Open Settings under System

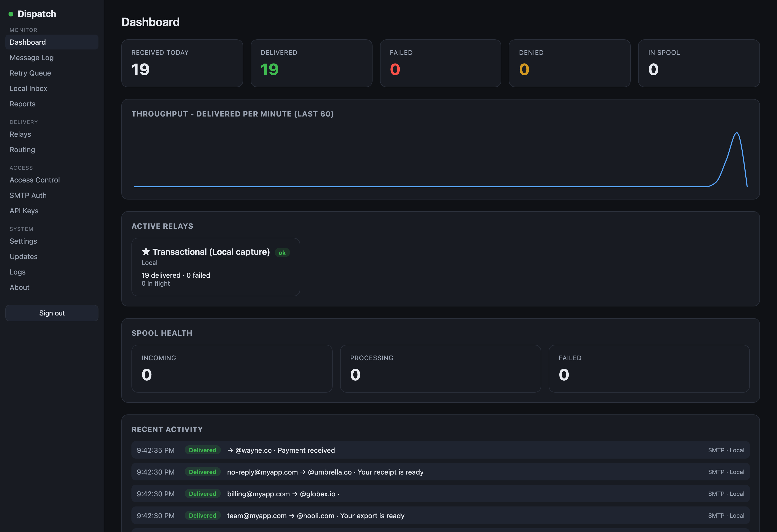pos(52,241)
